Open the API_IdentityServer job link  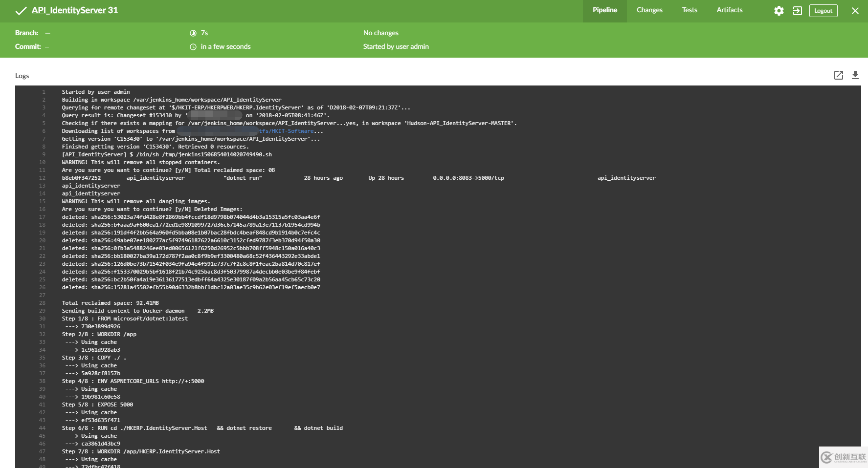point(68,10)
